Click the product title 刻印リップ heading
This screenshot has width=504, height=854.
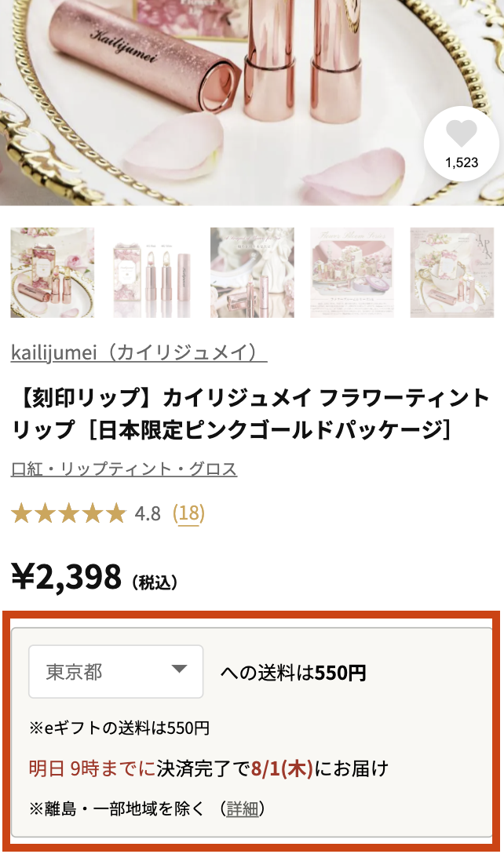tap(250, 414)
